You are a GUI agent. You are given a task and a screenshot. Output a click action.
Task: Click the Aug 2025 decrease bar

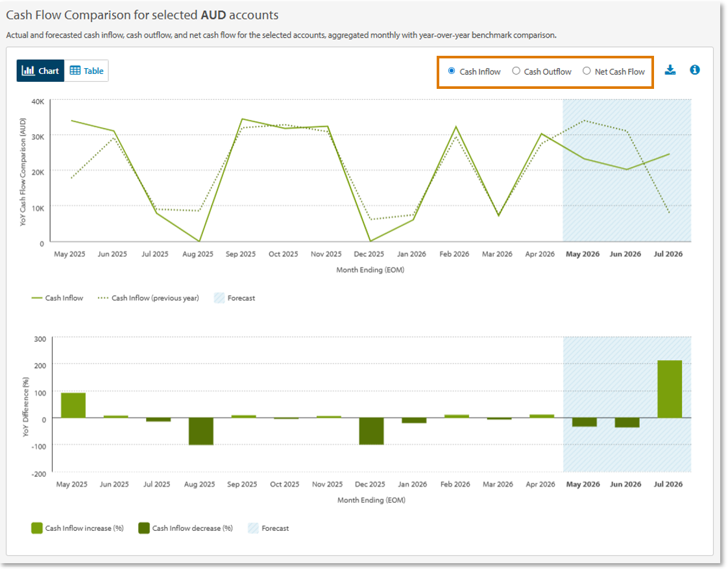click(x=201, y=431)
